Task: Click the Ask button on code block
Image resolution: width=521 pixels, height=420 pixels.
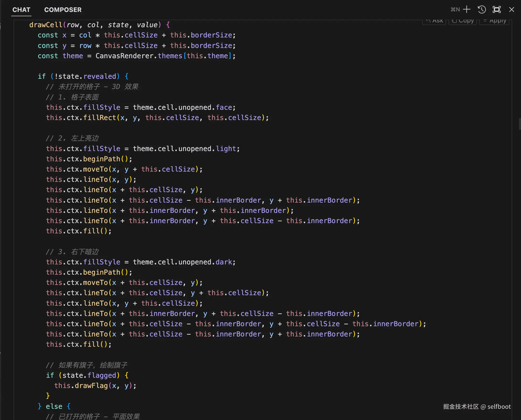Action: 434,21
